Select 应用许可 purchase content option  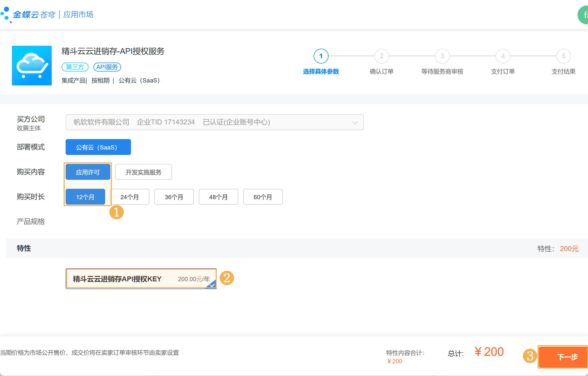coord(88,172)
